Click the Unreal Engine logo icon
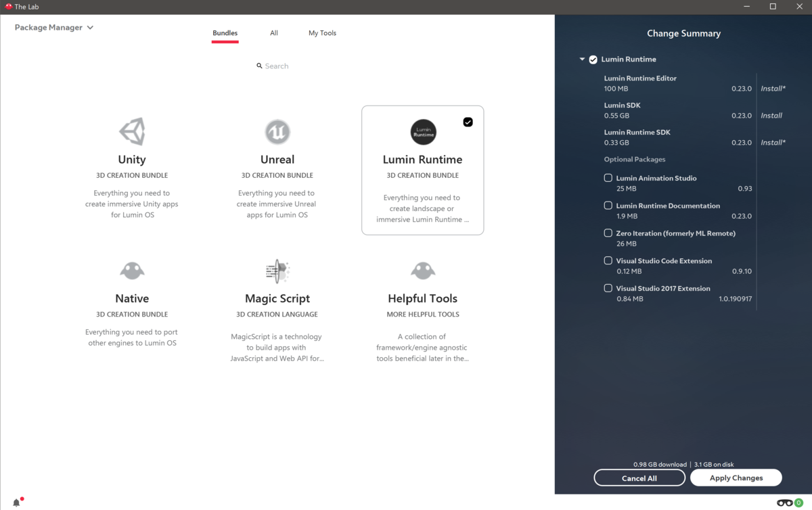Image resolution: width=812 pixels, height=510 pixels. tap(277, 132)
